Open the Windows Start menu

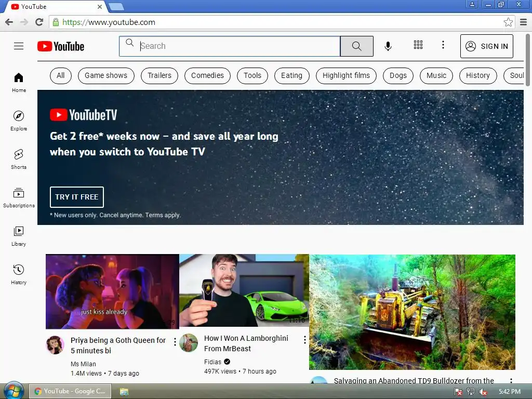[13, 391]
